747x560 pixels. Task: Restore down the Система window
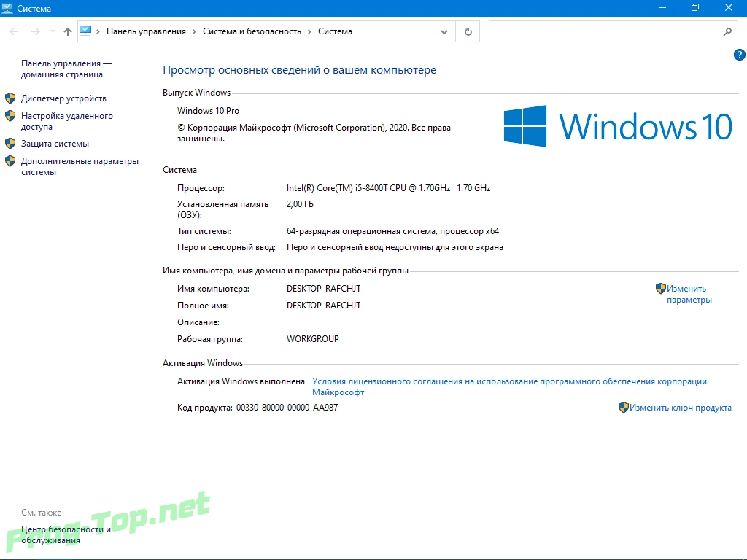695,7
